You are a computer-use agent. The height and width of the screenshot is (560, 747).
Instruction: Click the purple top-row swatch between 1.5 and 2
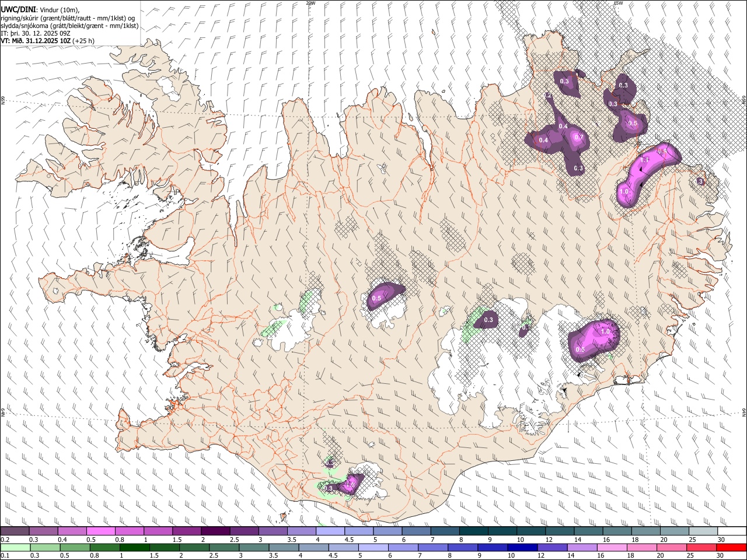click(187, 531)
